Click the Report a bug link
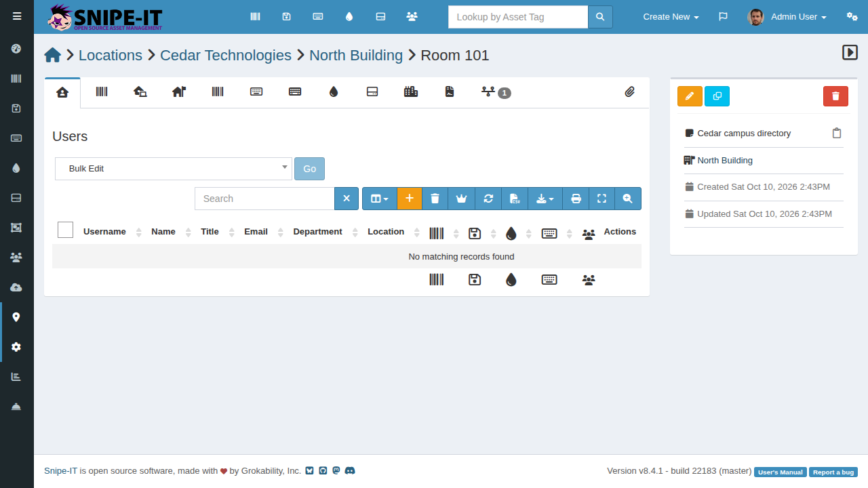The width and height of the screenshot is (868, 488). 833,472
